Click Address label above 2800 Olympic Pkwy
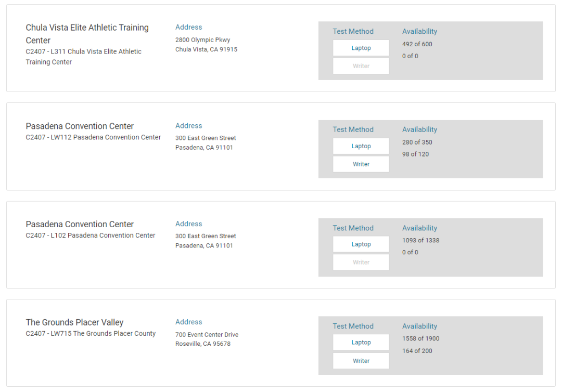This screenshot has height=392, width=562. click(188, 27)
